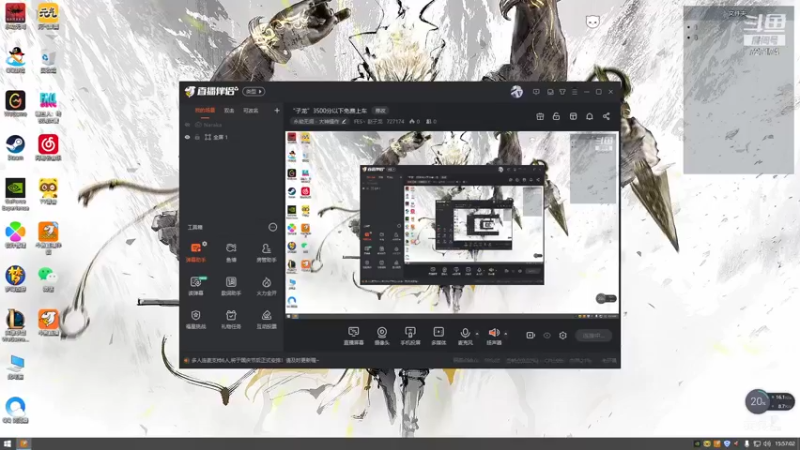Click the funnel icon in title bar
The height and width of the screenshot is (450, 800).
562,92
